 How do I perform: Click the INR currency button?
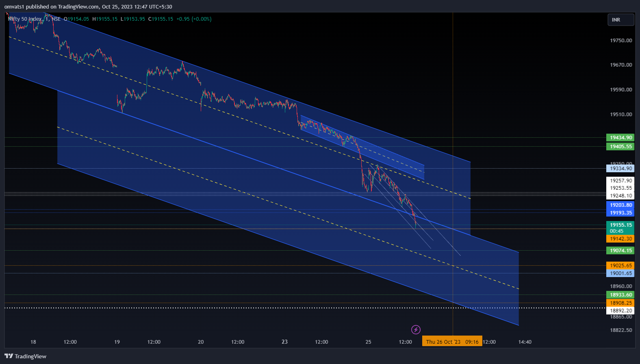[x=620, y=20]
